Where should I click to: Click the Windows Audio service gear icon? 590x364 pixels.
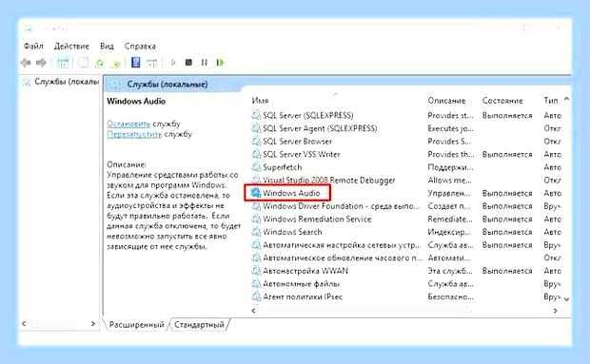[x=256, y=193]
